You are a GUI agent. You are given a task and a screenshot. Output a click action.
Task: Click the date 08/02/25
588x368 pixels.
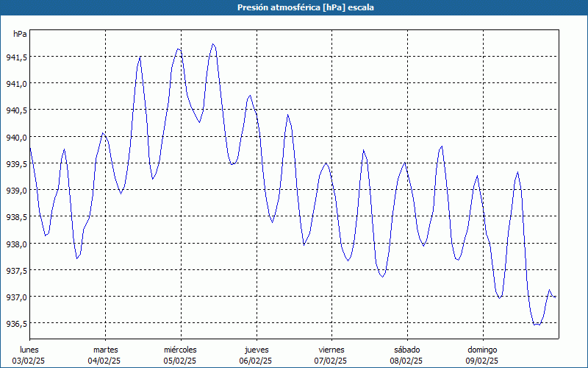(406, 361)
